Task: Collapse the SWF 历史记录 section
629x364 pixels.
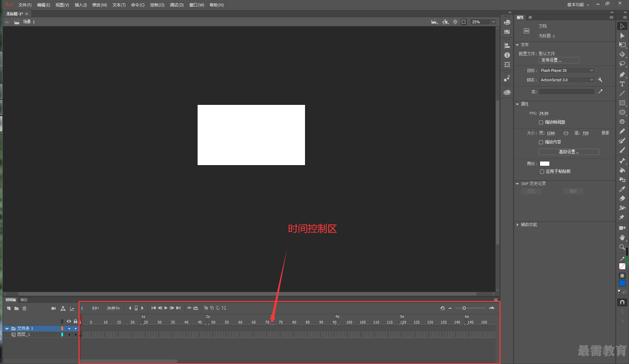Action: tap(517, 184)
